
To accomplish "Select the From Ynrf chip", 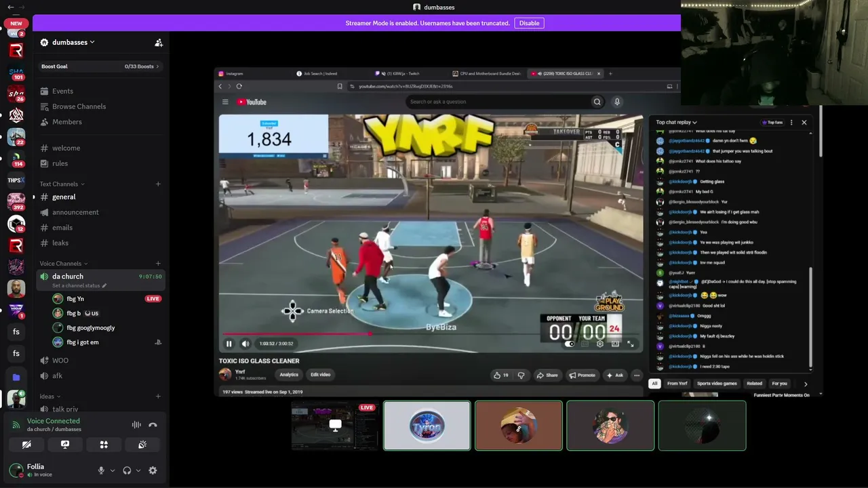I will (x=677, y=384).
